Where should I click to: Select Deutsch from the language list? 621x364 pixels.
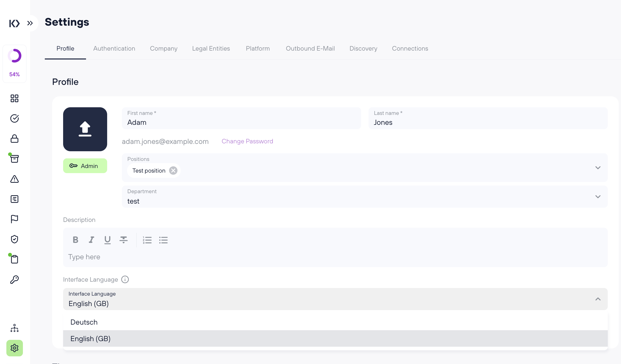pos(335,322)
